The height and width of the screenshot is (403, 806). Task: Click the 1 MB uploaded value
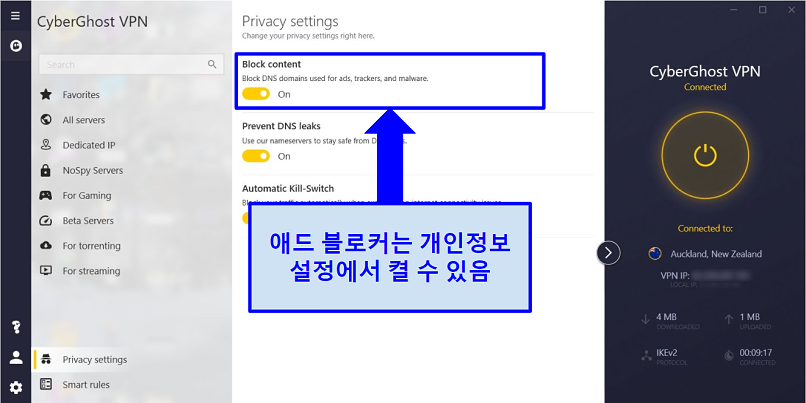(749, 317)
